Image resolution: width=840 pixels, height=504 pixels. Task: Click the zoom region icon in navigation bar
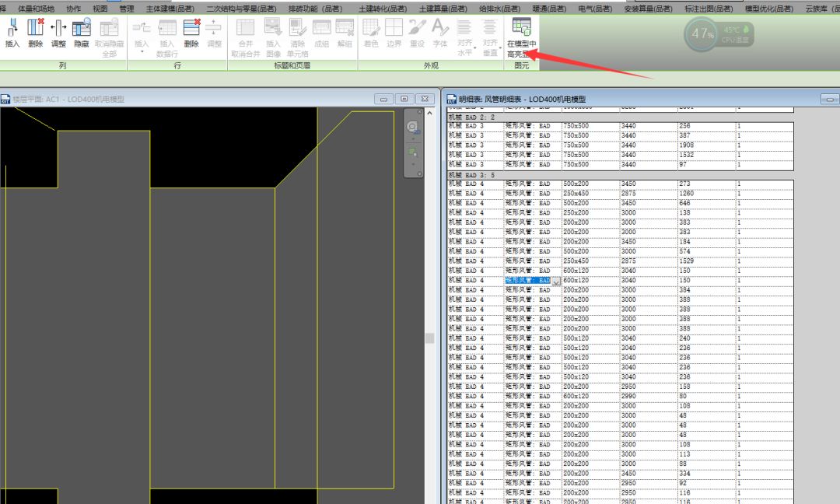[412, 152]
